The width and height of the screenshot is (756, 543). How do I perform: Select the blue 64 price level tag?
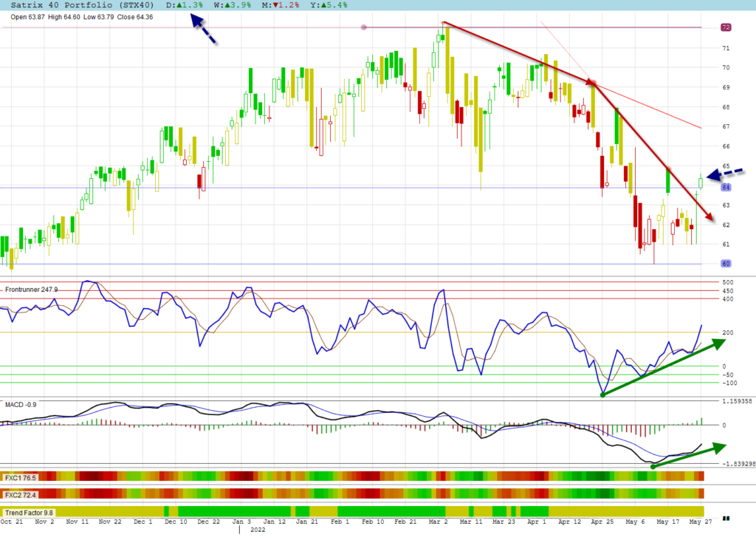(x=726, y=187)
